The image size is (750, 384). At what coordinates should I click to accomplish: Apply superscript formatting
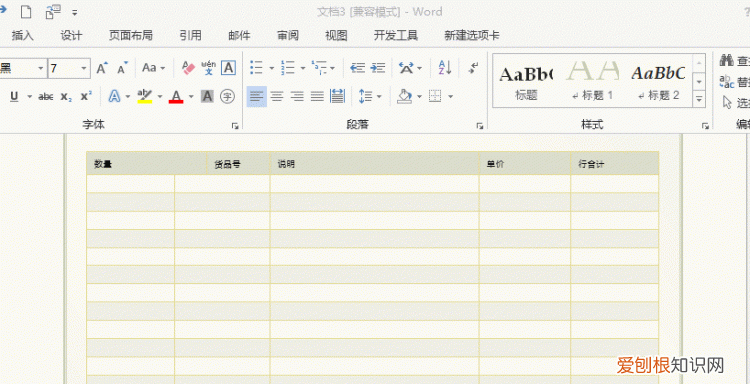click(86, 97)
